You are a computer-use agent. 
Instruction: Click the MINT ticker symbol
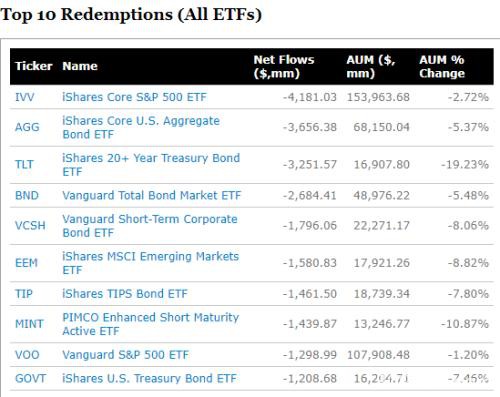[29, 324]
